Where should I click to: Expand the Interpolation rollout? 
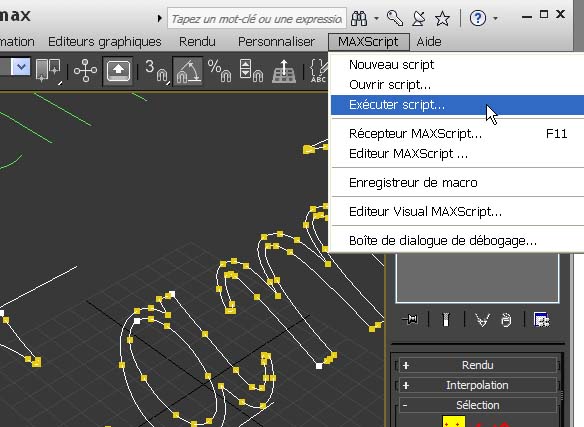[478, 385]
